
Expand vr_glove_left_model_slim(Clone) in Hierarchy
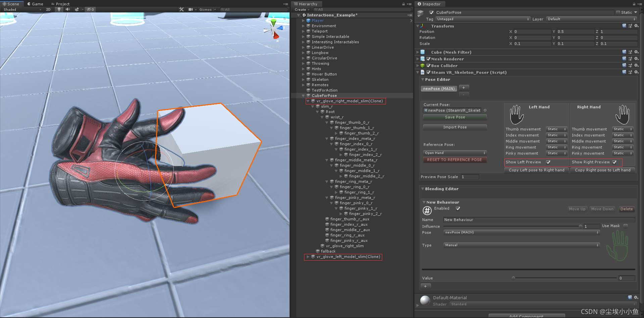click(308, 257)
